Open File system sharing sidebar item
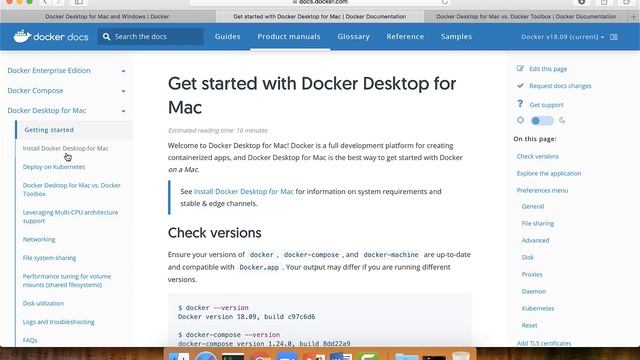Screen dimensions: 640x360 pyautogui.click(x=49, y=258)
